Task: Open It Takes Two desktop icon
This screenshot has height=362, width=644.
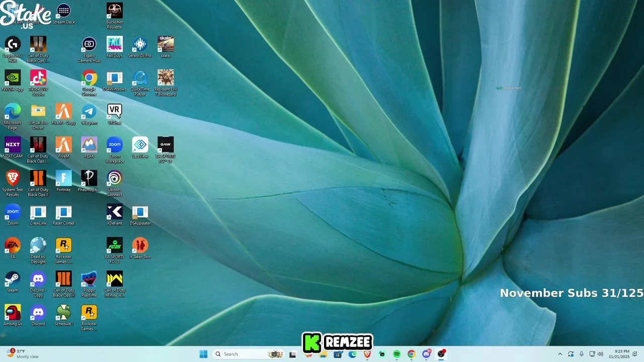Action: 140,248
